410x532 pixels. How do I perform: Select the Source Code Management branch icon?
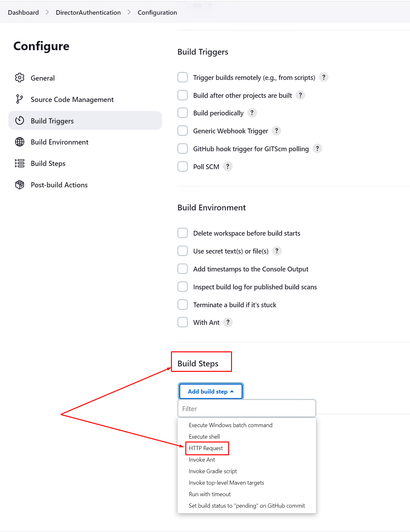click(19, 99)
